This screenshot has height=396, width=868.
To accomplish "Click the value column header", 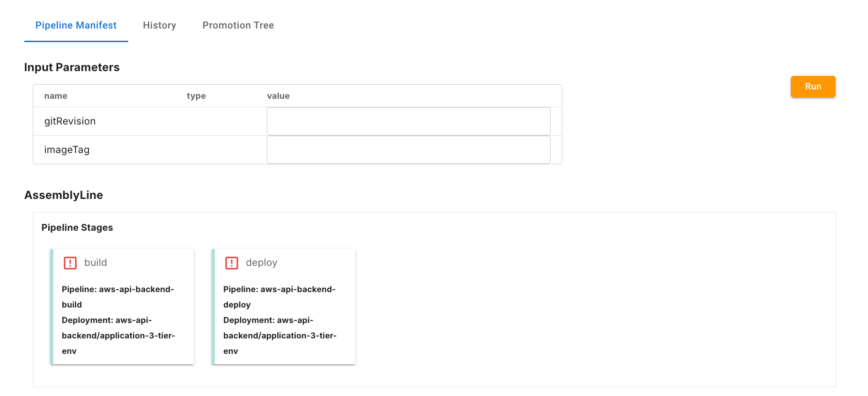I will (x=278, y=96).
